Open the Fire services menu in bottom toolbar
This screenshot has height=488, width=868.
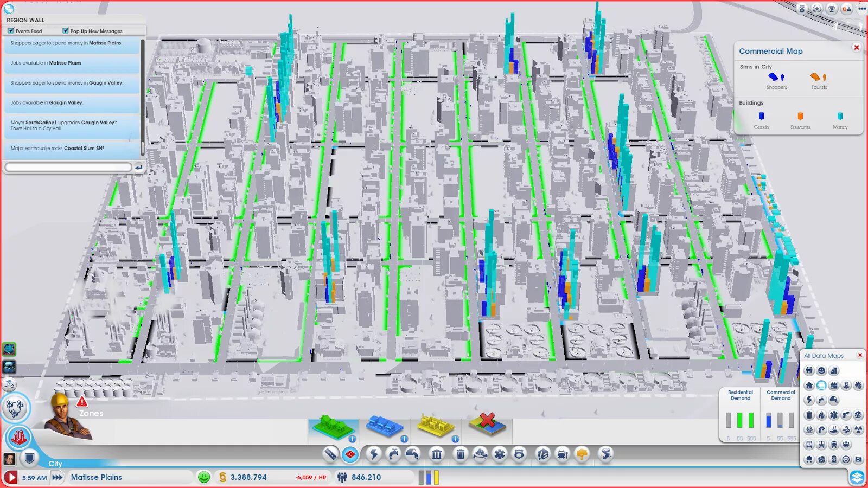[x=480, y=454]
